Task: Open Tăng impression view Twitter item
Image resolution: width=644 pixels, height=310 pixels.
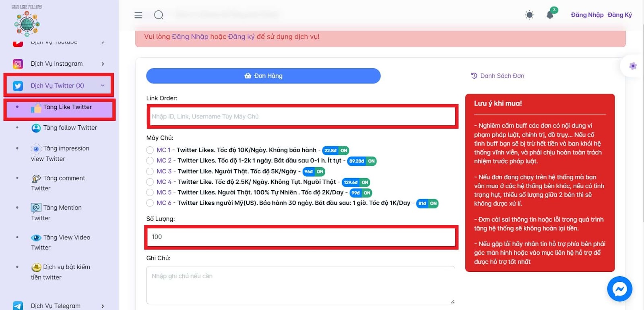Action: pos(60,154)
